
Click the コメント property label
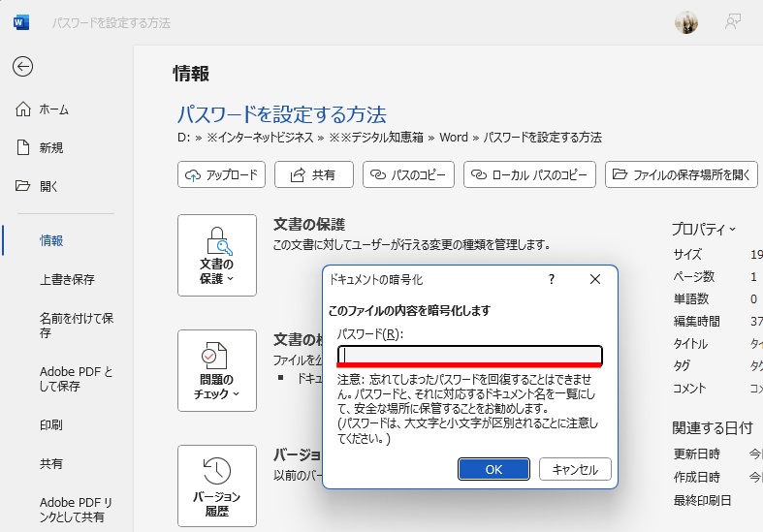689,388
